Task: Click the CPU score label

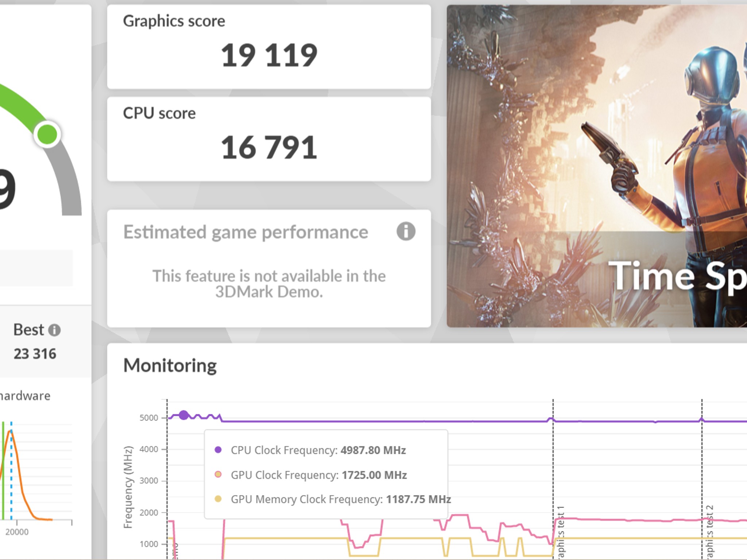Action: (x=159, y=113)
